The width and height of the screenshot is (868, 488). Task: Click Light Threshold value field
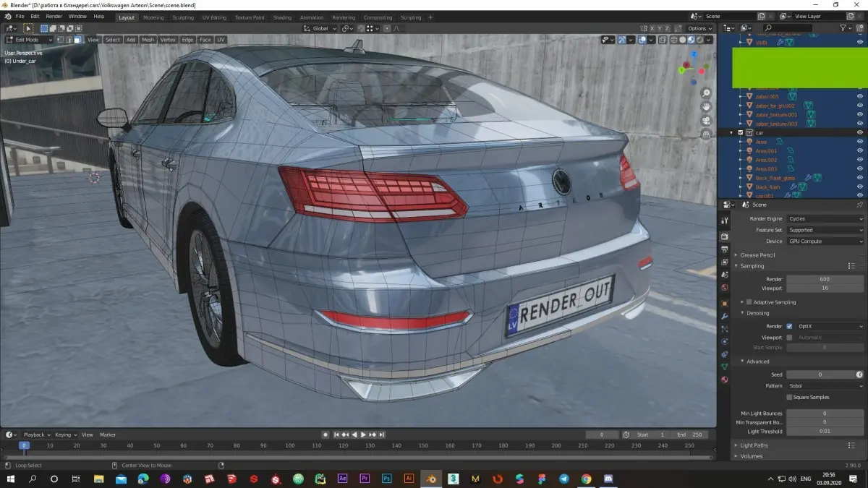825,432
